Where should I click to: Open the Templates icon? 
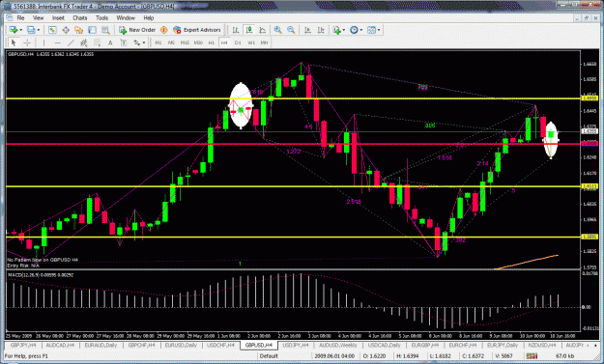[x=371, y=30]
